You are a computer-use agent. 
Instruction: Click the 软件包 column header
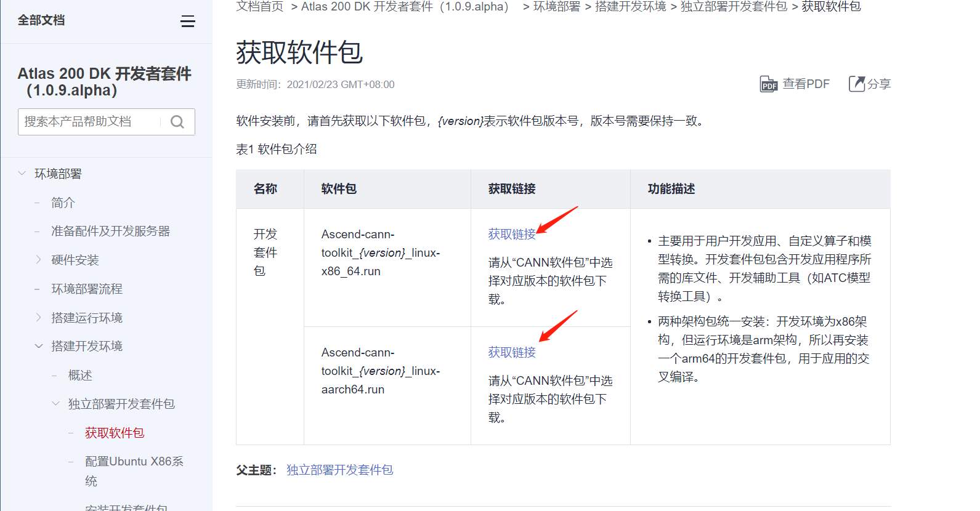click(x=339, y=189)
